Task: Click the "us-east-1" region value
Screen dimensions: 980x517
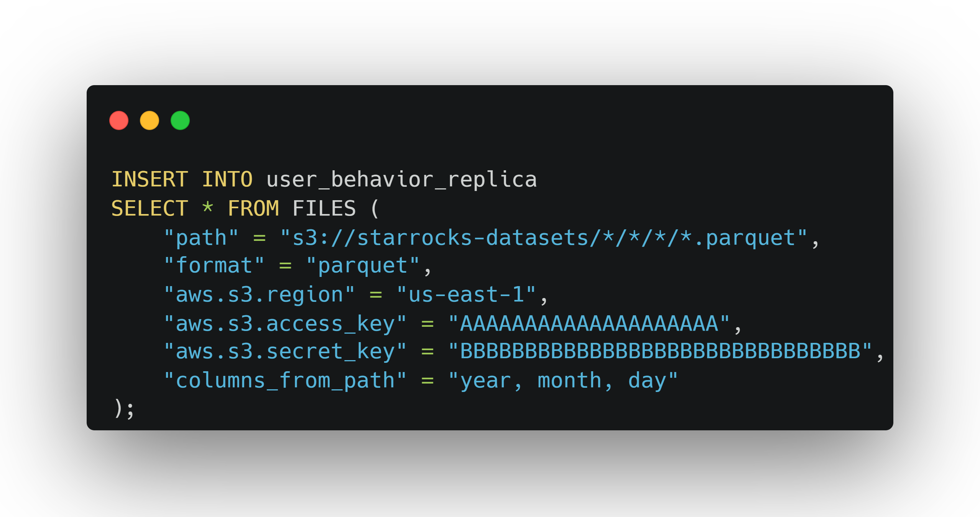Action: [x=466, y=295]
